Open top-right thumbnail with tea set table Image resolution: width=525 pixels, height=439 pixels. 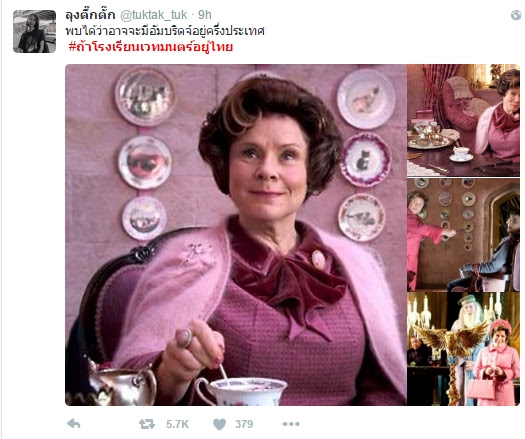point(463,120)
